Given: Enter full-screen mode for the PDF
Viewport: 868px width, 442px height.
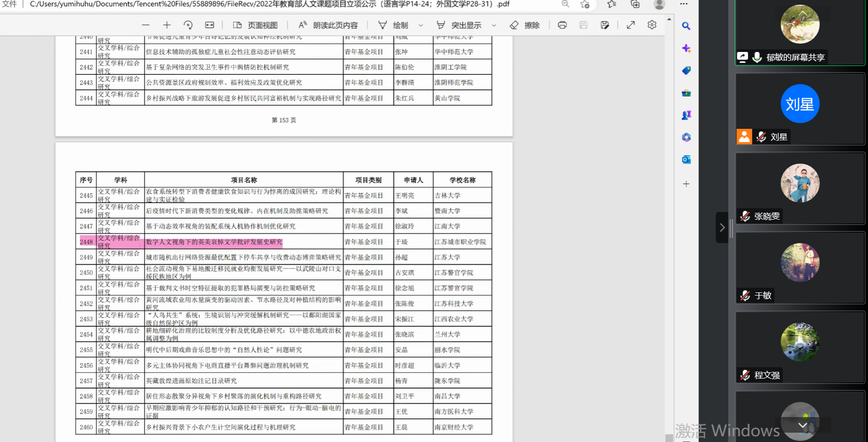Looking at the screenshot, I should [x=631, y=25].
